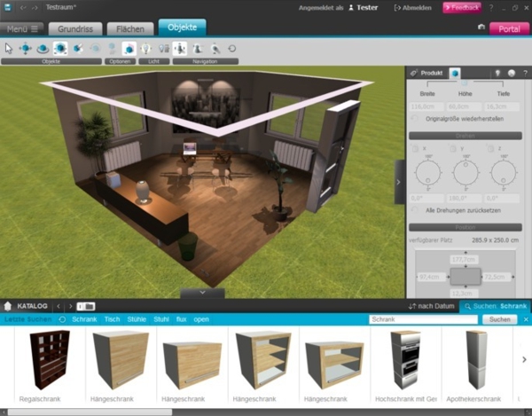Viewport: 532px width, 416px height.
Task: Choose the walking person navigation mode
Action: [x=197, y=48]
